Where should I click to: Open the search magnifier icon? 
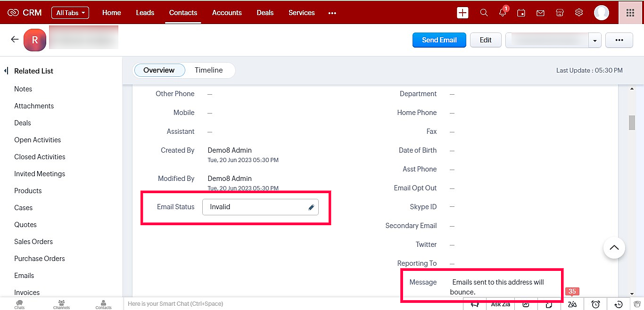click(x=484, y=13)
